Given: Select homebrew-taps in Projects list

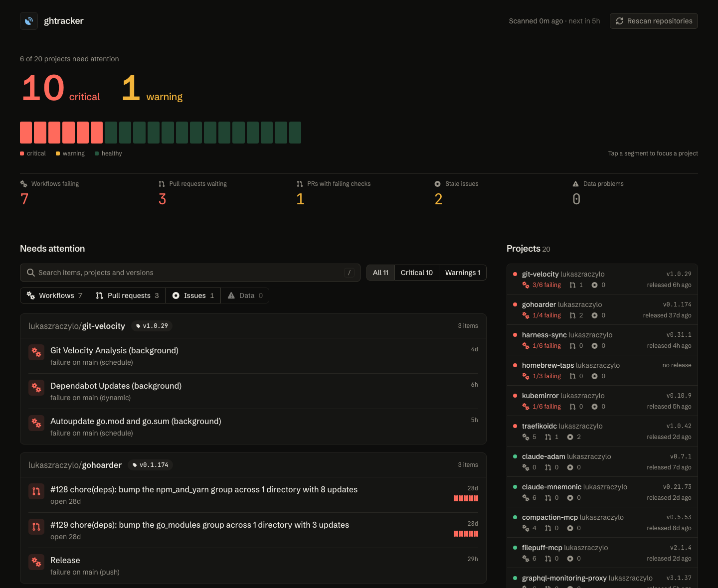Looking at the screenshot, I should [602, 370].
